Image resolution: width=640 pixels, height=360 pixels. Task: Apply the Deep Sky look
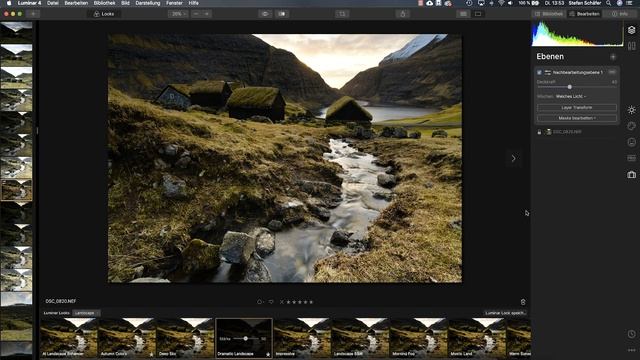[186, 338]
